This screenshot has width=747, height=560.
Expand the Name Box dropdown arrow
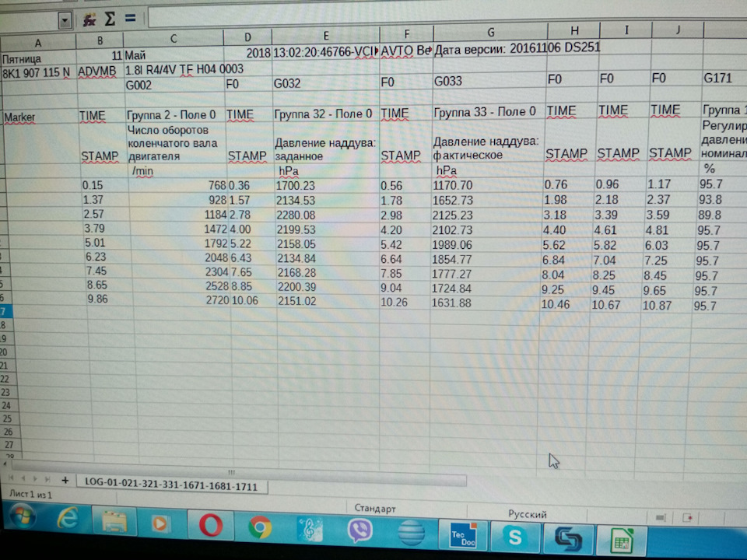(64, 19)
